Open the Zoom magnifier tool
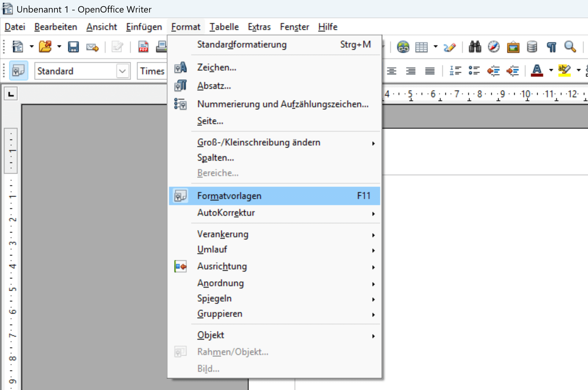Viewport: 588px width, 390px height. pyautogui.click(x=570, y=46)
